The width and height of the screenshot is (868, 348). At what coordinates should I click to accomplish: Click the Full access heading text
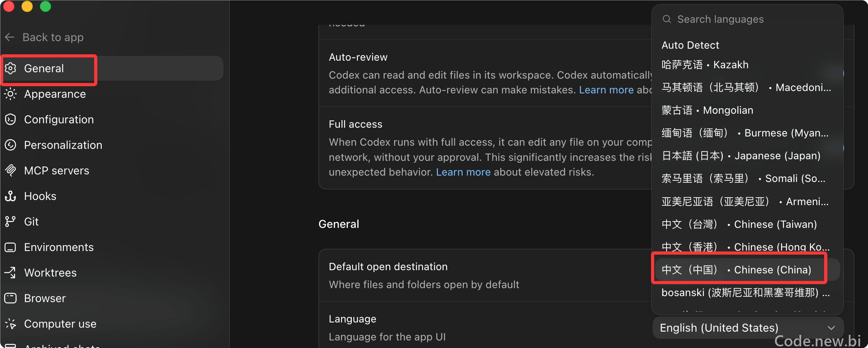point(355,125)
